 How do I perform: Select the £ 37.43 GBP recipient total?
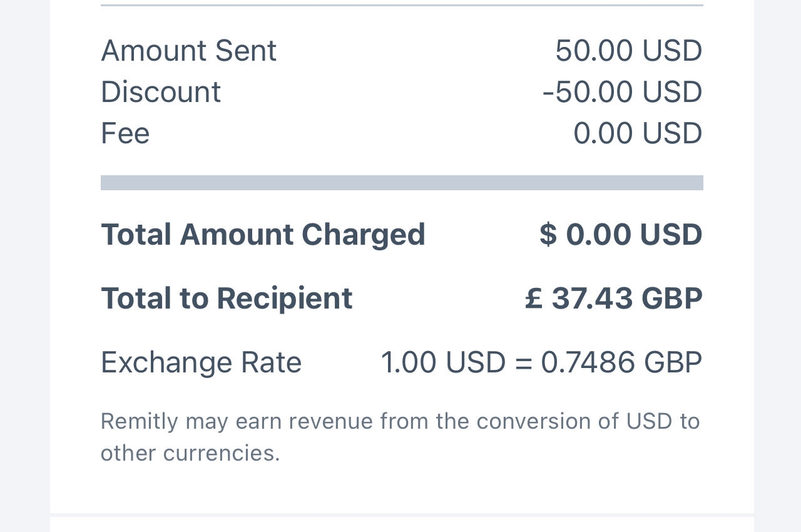[x=613, y=298]
